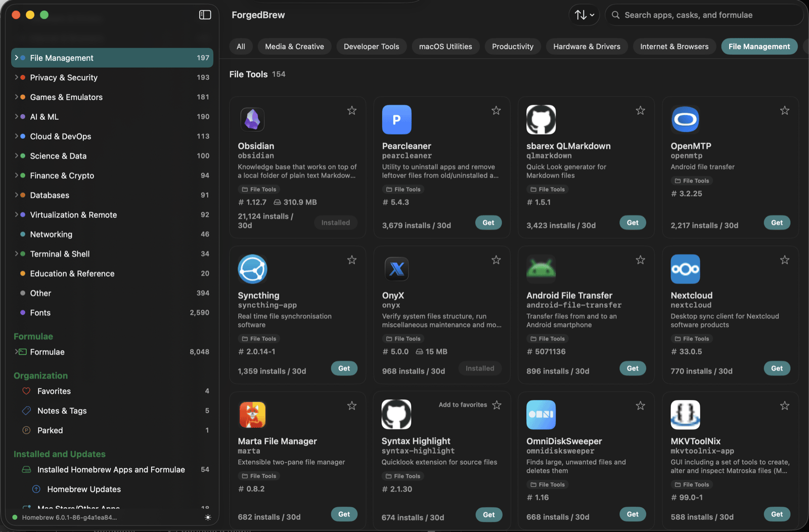Favorite OnyX with its star

coord(496,260)
